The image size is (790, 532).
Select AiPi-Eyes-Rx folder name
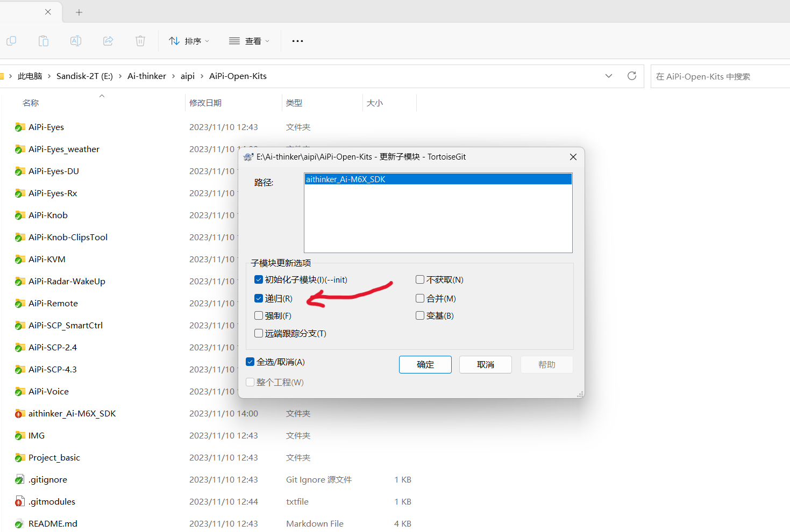point(53,193)
